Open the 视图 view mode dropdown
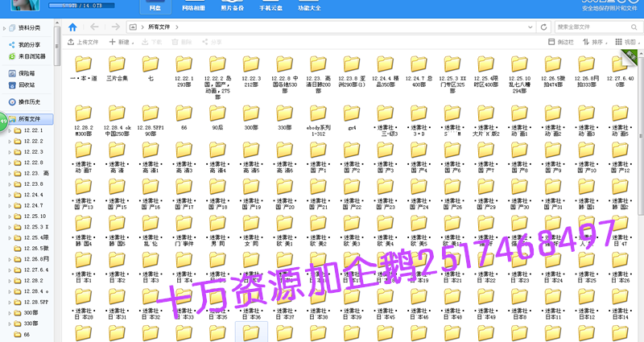This screenshot has height=342, width=644. click(x=627, y=42)
